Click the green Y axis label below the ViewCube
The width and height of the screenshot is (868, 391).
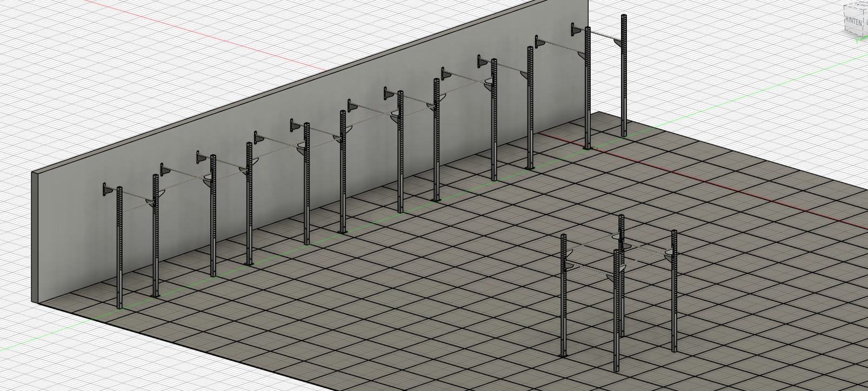(857, 41)
